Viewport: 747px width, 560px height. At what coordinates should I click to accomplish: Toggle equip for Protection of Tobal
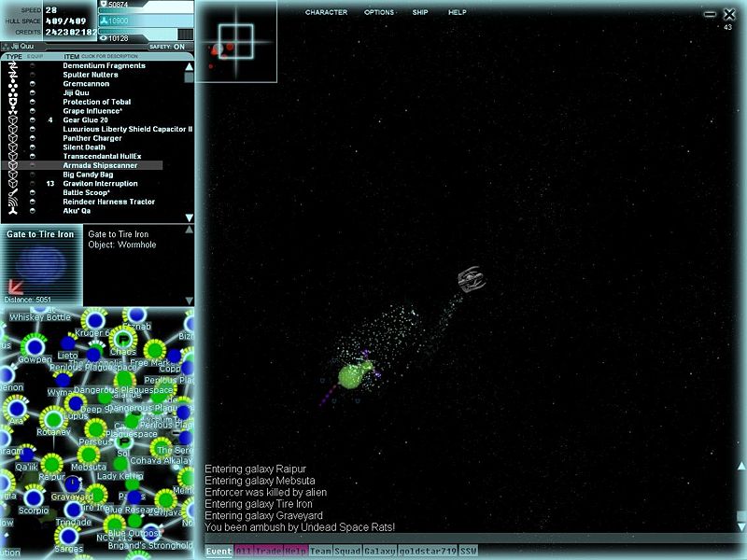click(33, 102)
